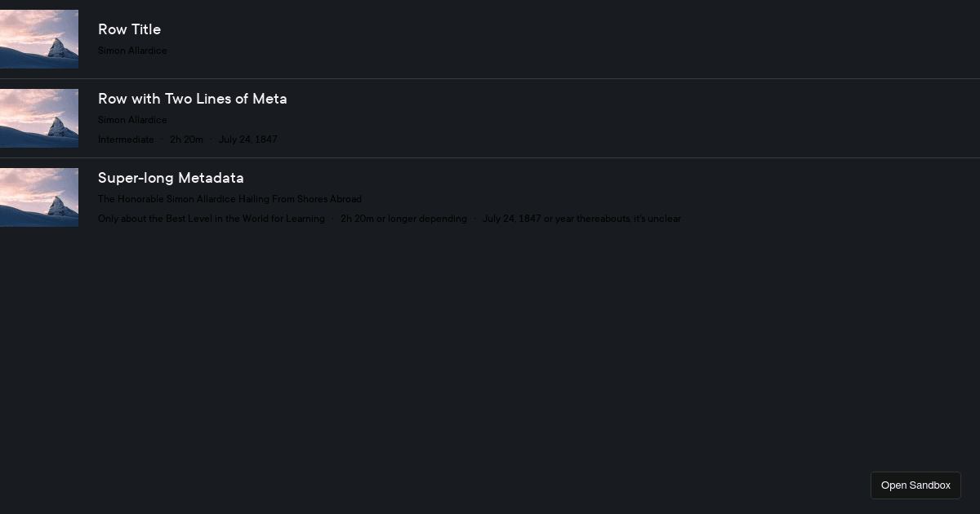Viewport: 980px width, 514px height.
Task: Open the Row Title thumbnail image
Action: point(39,39)
